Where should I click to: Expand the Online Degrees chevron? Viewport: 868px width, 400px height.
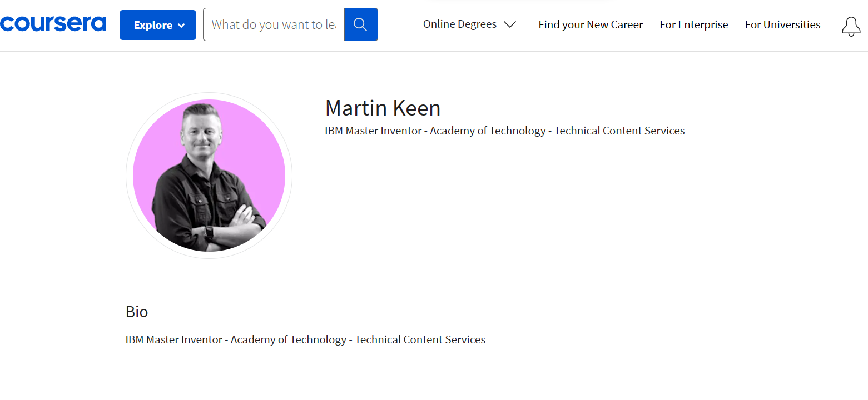click(x=510, y=24)
